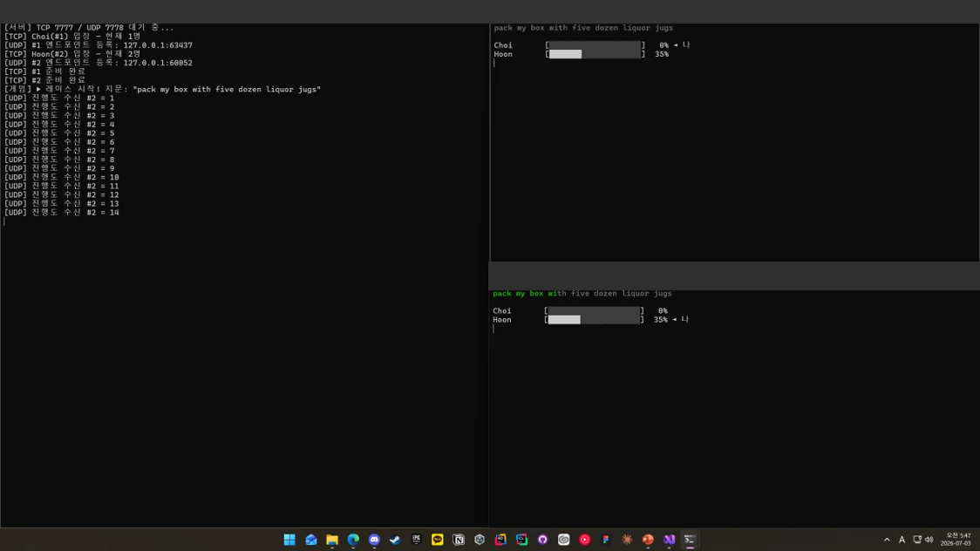Click Hoon's progress bar in lower terminal
This screenshot has width=980, height=551.
point(594,320)
